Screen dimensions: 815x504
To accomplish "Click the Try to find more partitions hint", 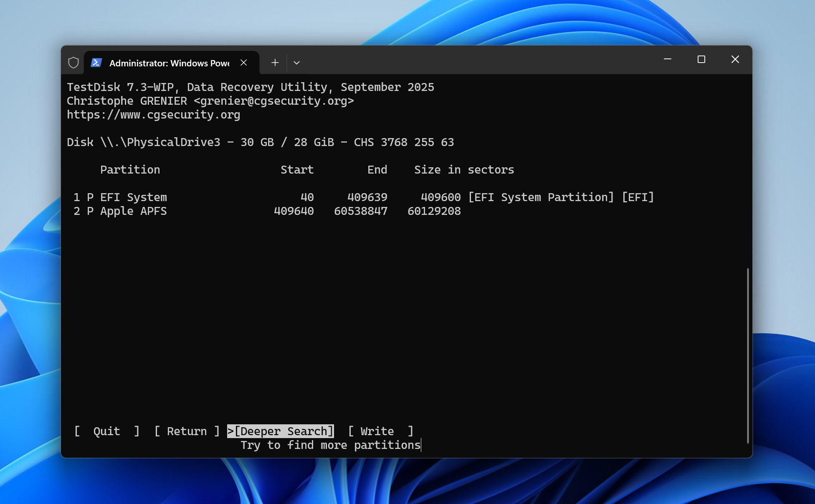I will pyautogui.click(x=331, y=445).
